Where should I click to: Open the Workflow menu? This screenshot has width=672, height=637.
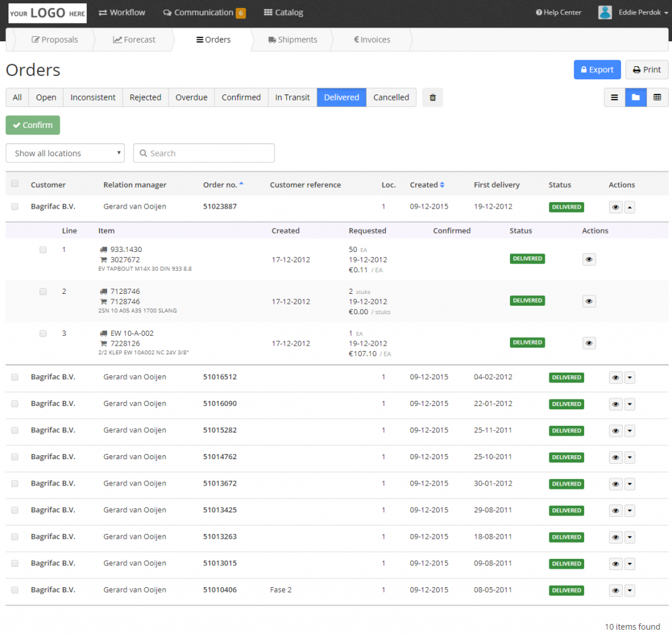tap(121, 12)
